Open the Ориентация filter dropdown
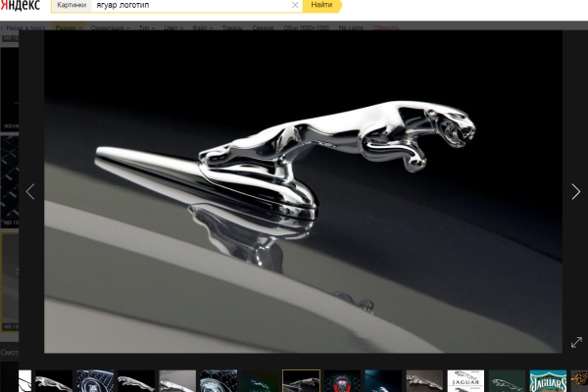 110,27
